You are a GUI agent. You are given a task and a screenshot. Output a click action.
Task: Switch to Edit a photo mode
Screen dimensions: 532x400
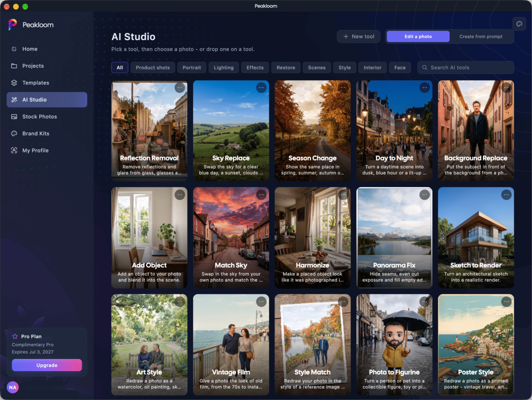click(418, 37)
